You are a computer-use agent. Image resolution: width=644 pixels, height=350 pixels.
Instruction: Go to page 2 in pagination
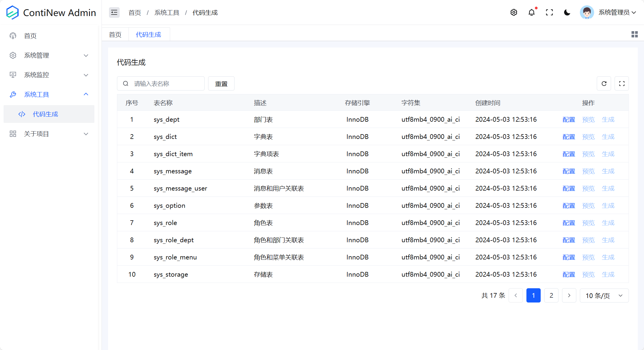tap(551, 296)
